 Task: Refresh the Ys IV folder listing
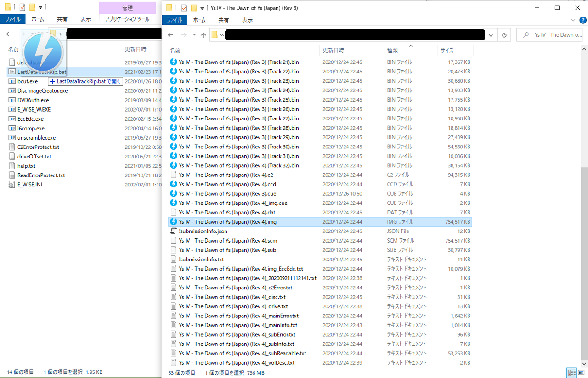(x=504, y=35)
